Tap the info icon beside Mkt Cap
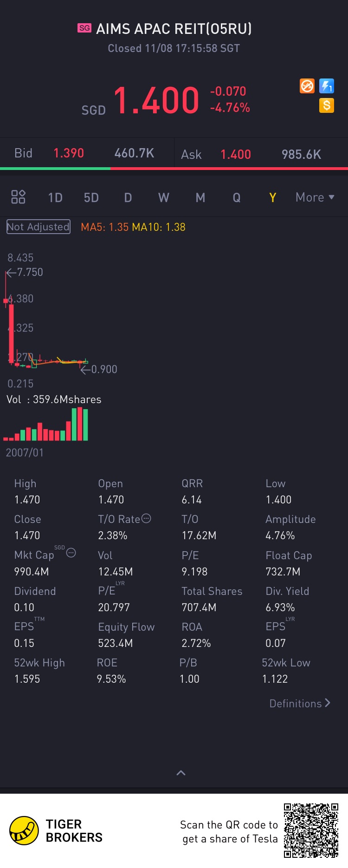 (x=71, y=553)
